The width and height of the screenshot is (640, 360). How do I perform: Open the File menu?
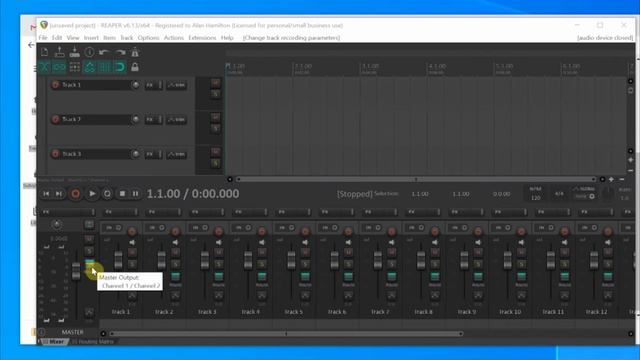[43, 38]
